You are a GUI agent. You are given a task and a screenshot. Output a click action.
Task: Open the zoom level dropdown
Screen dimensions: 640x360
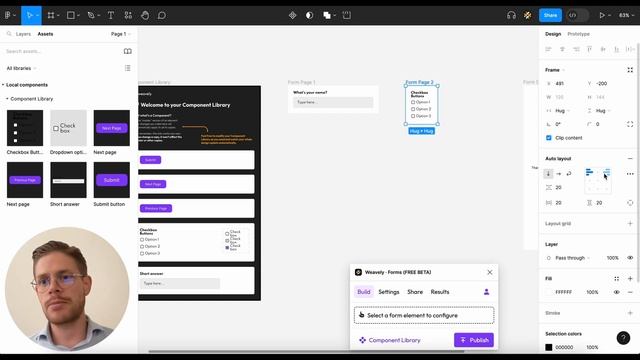tap(626, 15)
